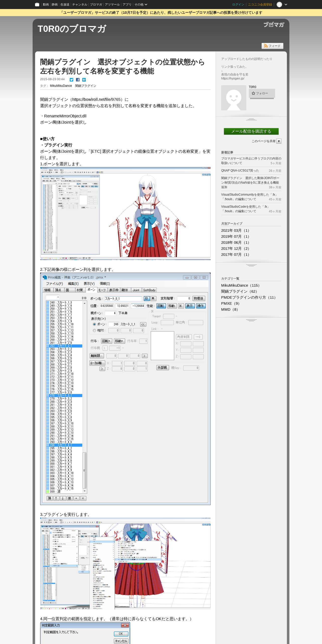Click the user avatar icon in top bar
This screenshot has height=644, width=322.
coord(279,5)
